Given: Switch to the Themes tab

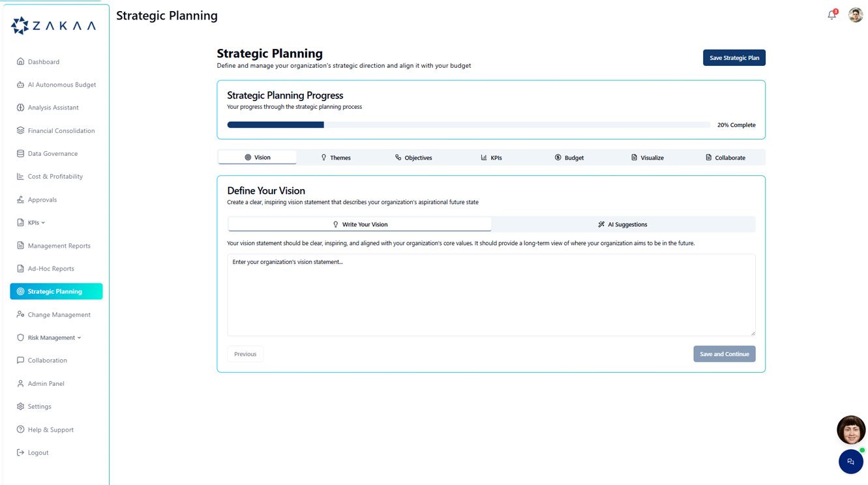Looking at the screenshot, I should pyautogui.click(x=336, y=158).
